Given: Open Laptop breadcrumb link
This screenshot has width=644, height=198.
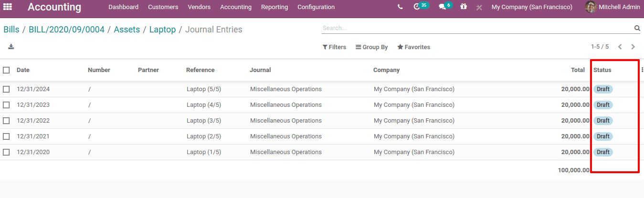Looking at the screenshot, I should click(x=163, y=30).
